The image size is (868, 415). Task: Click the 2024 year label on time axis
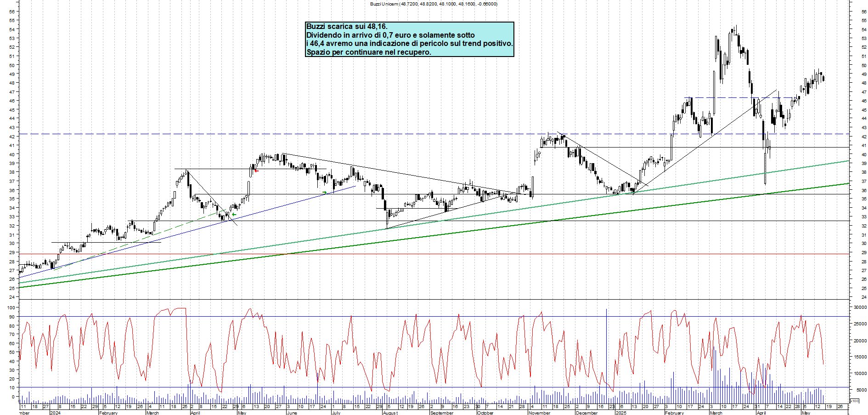[x=55, y=413]
